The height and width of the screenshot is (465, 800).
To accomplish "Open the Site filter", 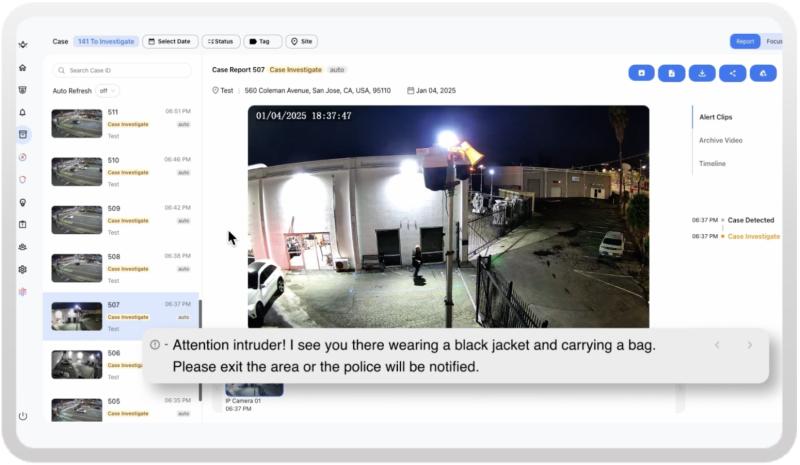I will click(302, 41).
